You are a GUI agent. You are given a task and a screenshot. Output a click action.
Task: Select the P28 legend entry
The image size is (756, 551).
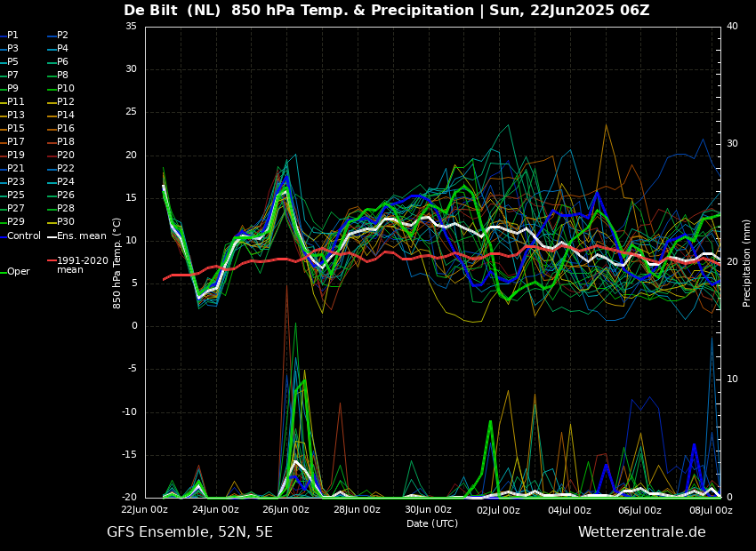tap(60, 208)
